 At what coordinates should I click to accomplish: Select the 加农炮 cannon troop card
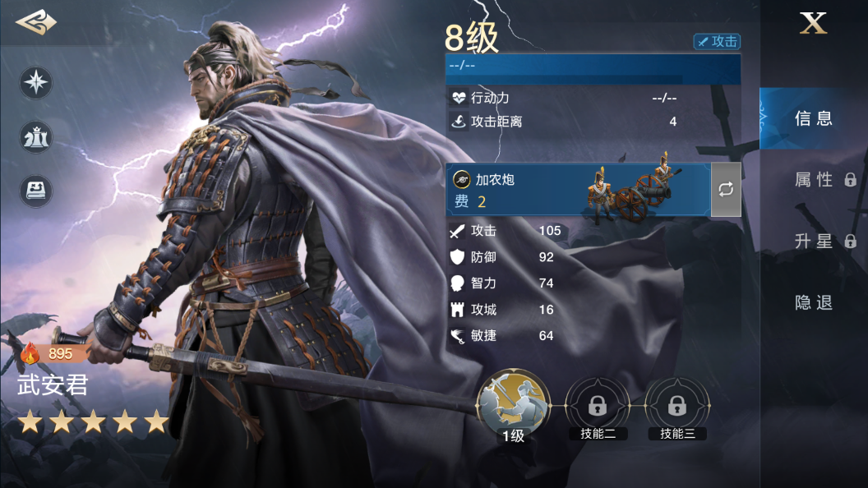[578, 189]
